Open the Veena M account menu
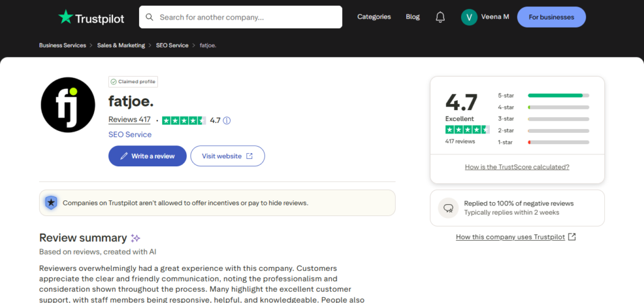Screen dimensions: 644x303 (496, 17)
